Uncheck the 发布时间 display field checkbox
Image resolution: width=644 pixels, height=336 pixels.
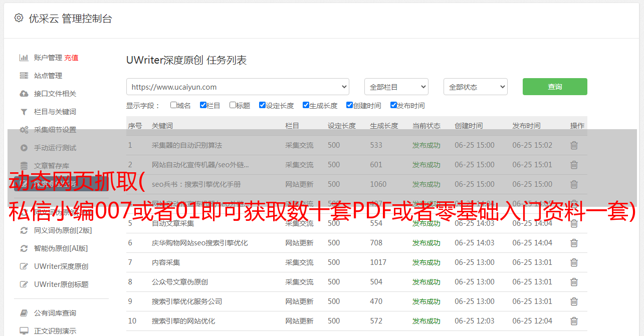[393, 105]
